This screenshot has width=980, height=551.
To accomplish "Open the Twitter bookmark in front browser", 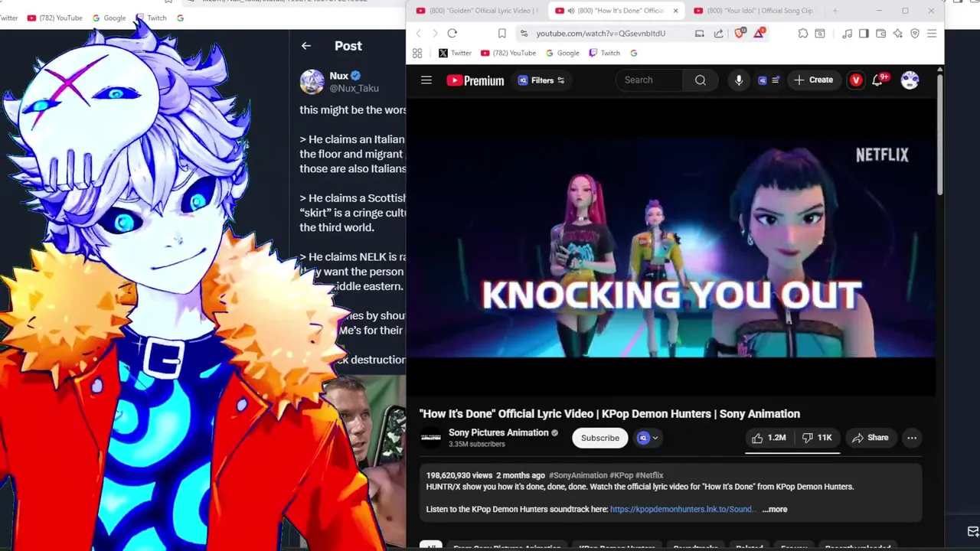I will [x=455, y=53].
